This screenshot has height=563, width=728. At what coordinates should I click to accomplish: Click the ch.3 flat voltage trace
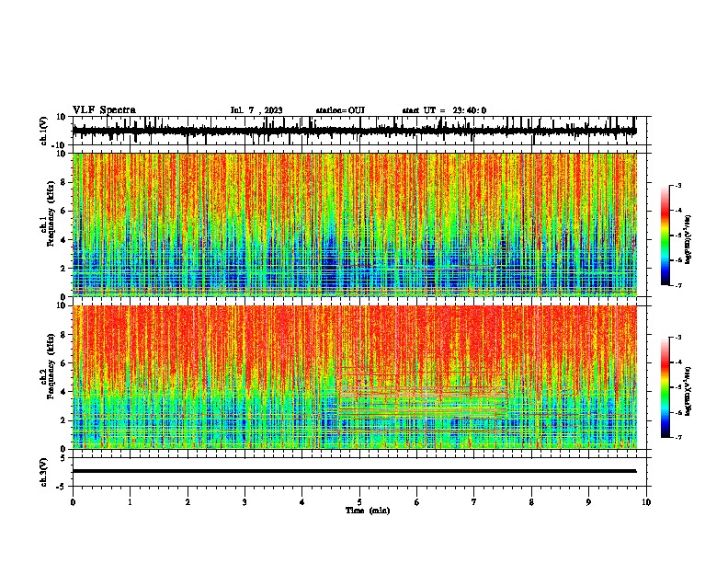coord(355,471)
